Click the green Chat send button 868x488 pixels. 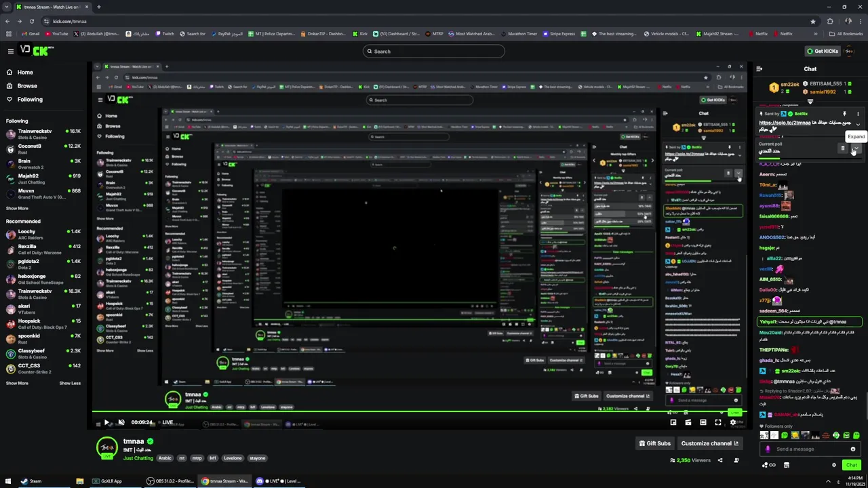click(x=852, y=465)
